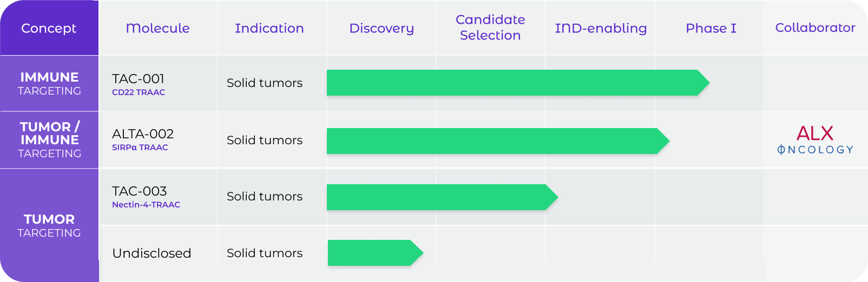Select the IND-enabling column header
Viewport: 868px width, 282px height.
coord(601,28)
